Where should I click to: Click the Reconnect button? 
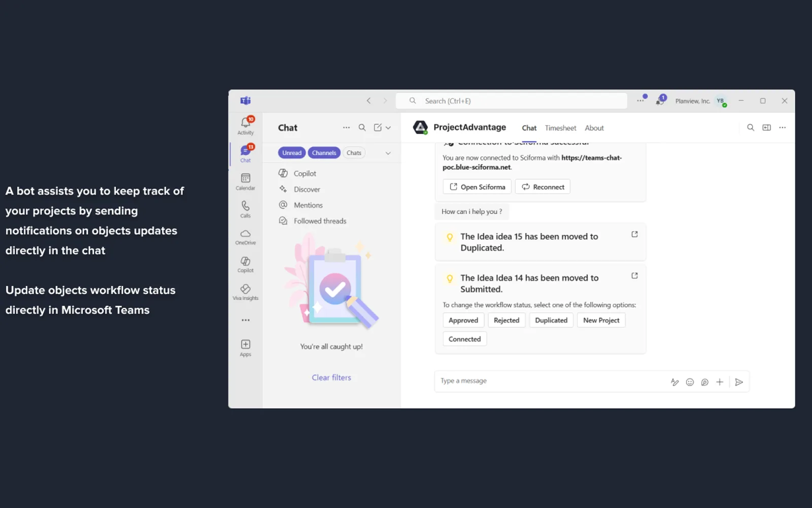[543, 187]
